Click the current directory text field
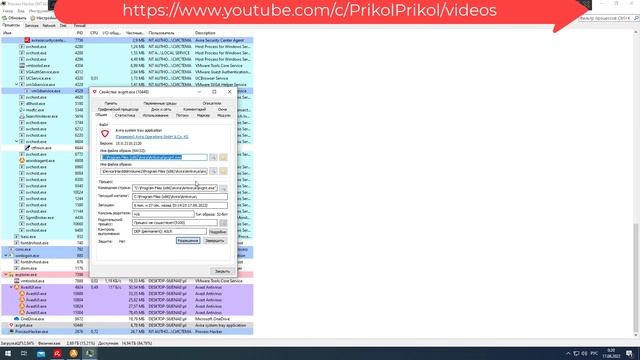 click(180, 197)
